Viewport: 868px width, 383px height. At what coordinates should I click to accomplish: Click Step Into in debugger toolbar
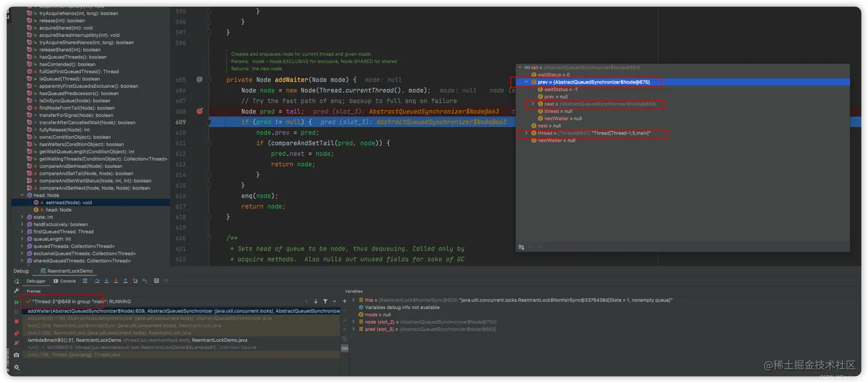tap(107, 281)
